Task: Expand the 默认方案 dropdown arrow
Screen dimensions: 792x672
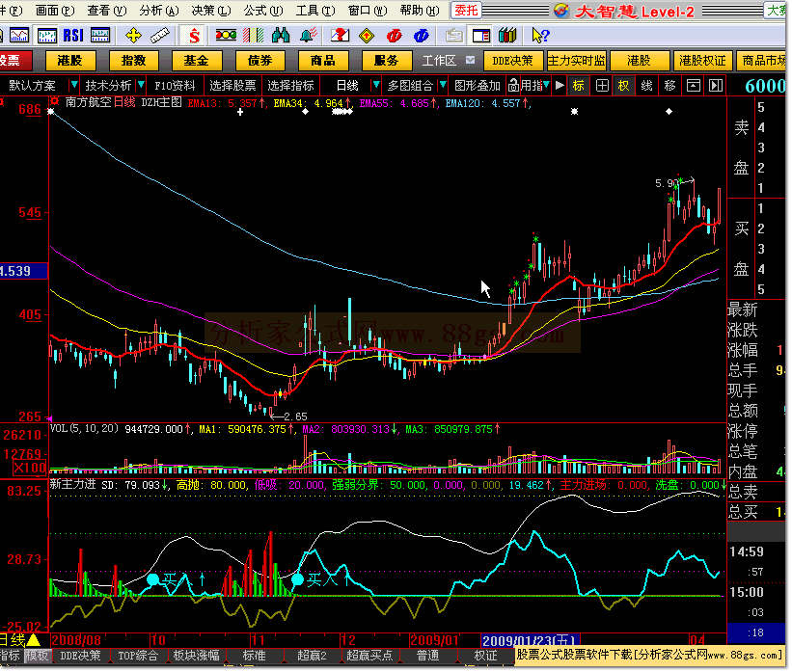Action: [x=74, y=85]
